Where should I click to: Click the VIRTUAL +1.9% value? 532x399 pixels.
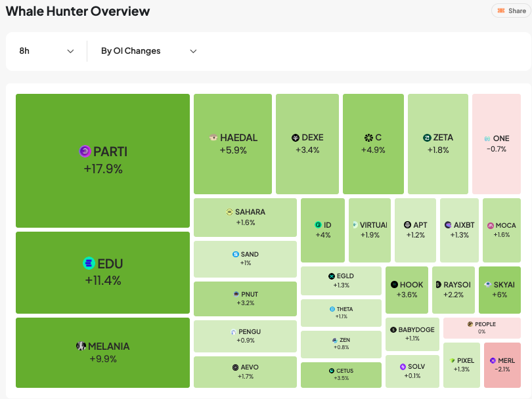click(370, 235)
